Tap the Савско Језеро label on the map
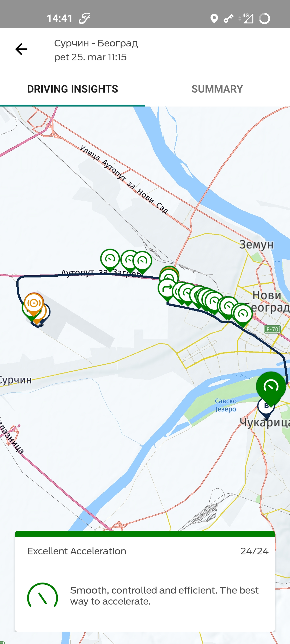 click(226, 405)
